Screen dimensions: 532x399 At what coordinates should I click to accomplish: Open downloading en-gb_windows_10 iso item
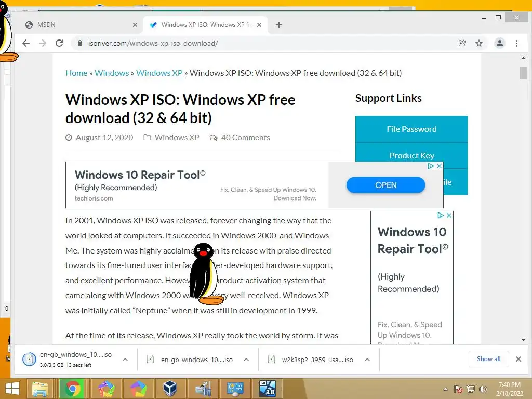(67, 360)
